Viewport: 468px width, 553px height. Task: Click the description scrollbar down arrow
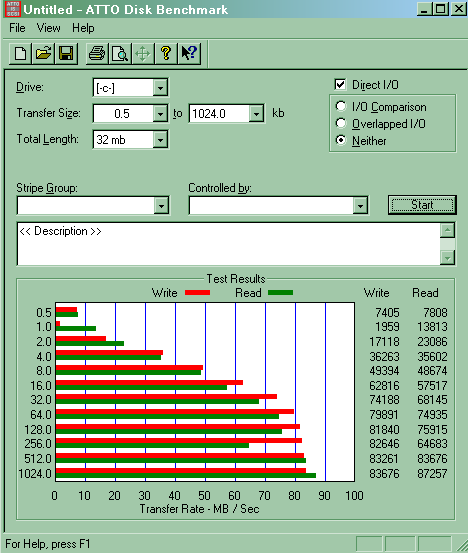pyautogui.click(x=448, y=259)
